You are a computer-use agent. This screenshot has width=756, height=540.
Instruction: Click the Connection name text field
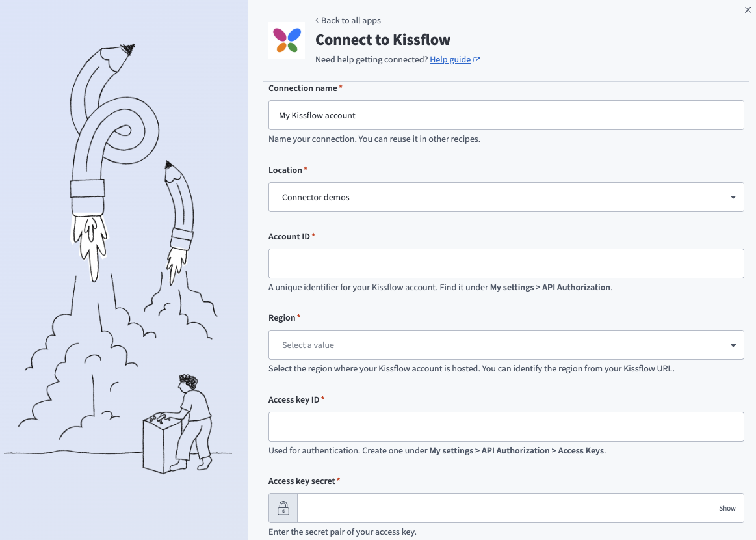[506, 115]
